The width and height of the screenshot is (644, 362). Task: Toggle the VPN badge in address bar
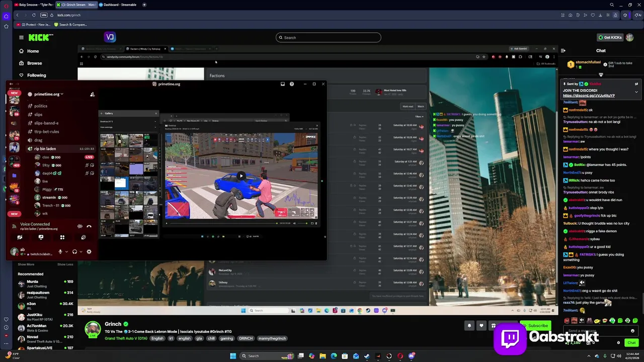point(44,15)
